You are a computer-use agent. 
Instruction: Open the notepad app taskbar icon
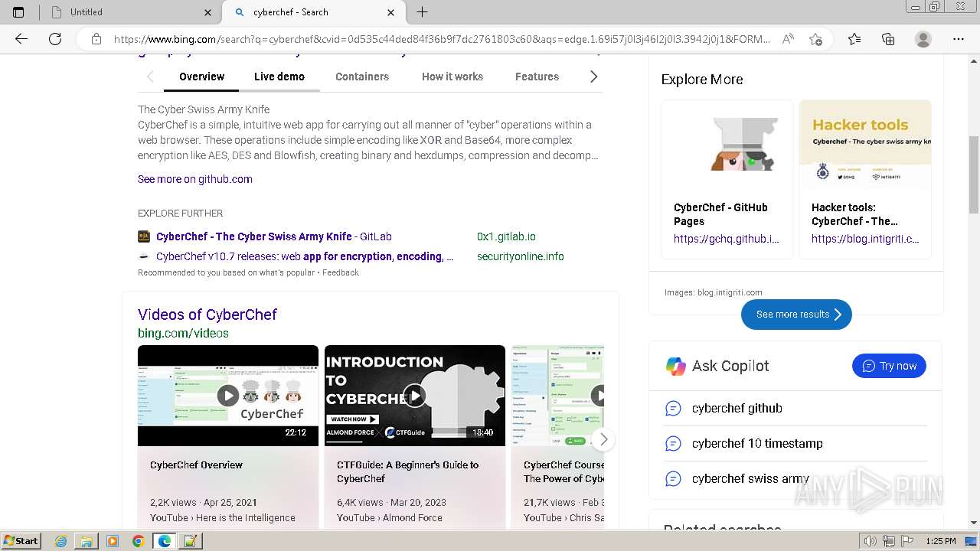click(x=190, y=541)
